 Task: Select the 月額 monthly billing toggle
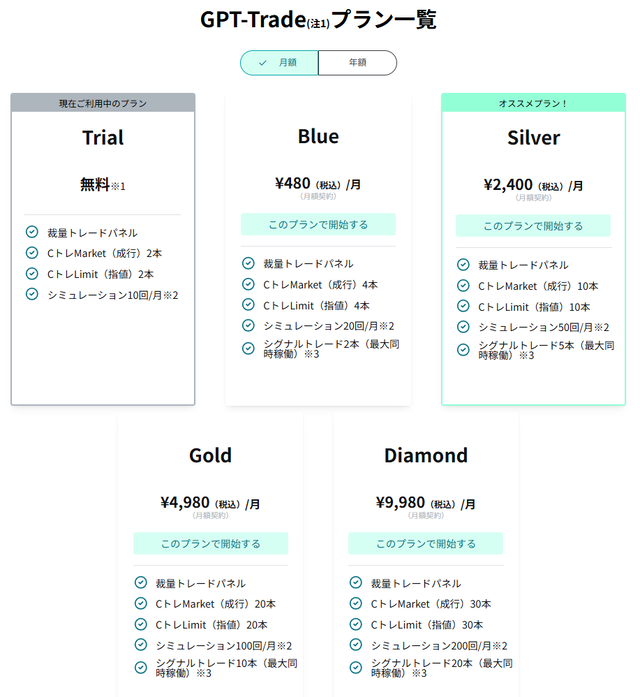click(x=279, y=63)
